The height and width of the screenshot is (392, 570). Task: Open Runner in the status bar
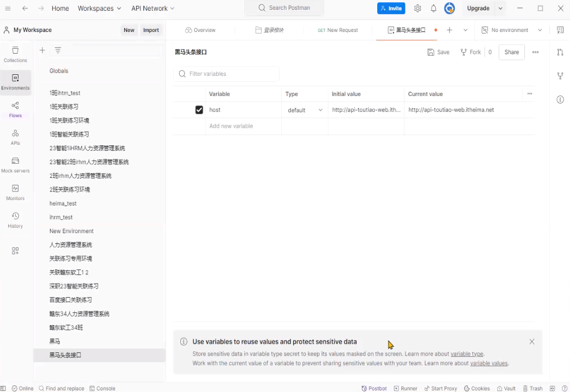pyautogui.click(x=406, y=388)
